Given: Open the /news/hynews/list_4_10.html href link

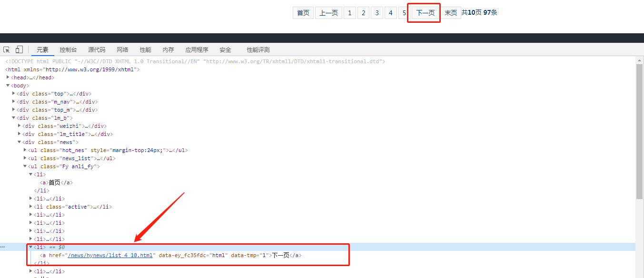Looking at the screenshot, I should [110, 255].
